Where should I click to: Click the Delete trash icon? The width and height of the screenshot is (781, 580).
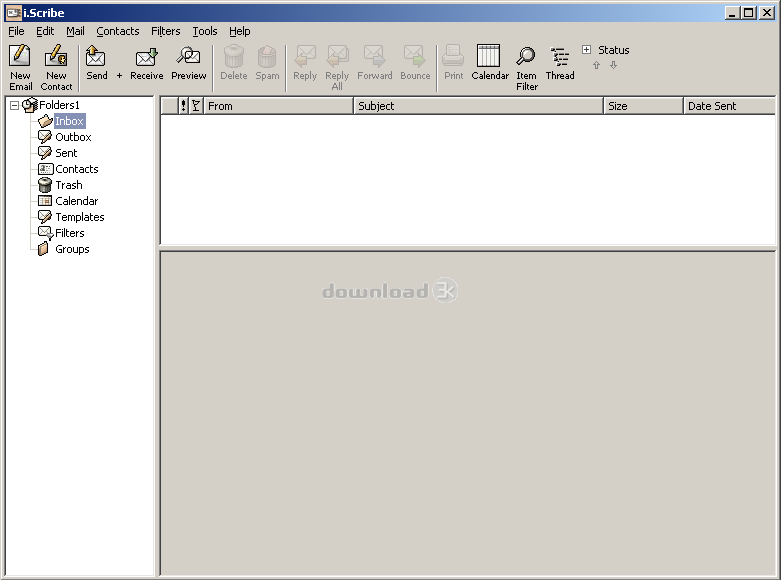point(234,62)
